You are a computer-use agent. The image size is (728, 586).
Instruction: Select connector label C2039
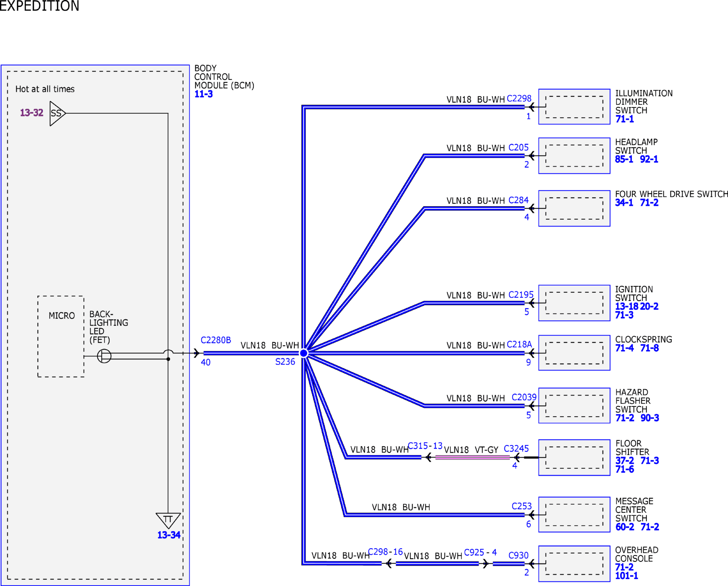pos(524,397)
